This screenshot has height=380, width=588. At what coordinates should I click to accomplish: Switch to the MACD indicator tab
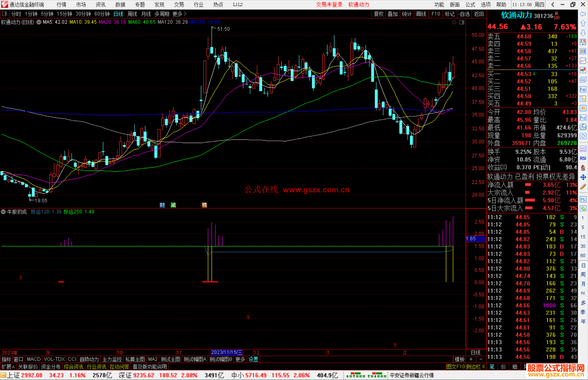pyautogui.click(x=33, y=359)
